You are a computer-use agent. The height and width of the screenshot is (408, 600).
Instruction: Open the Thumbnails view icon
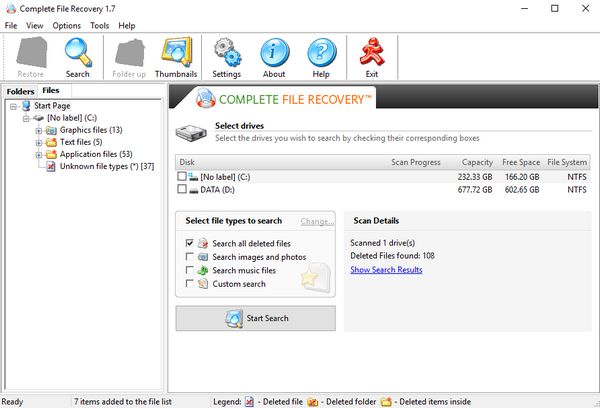pyautogui.click(x=176, y=52)
